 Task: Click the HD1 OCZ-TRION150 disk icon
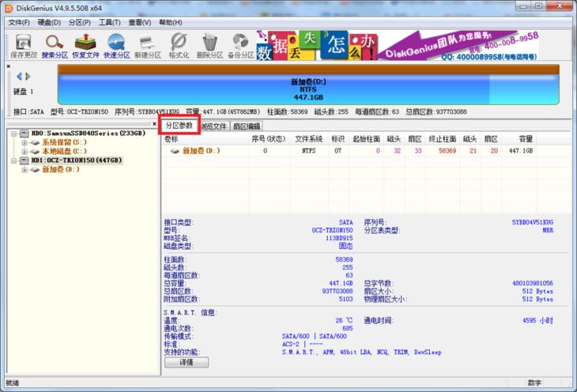[25, 160]
